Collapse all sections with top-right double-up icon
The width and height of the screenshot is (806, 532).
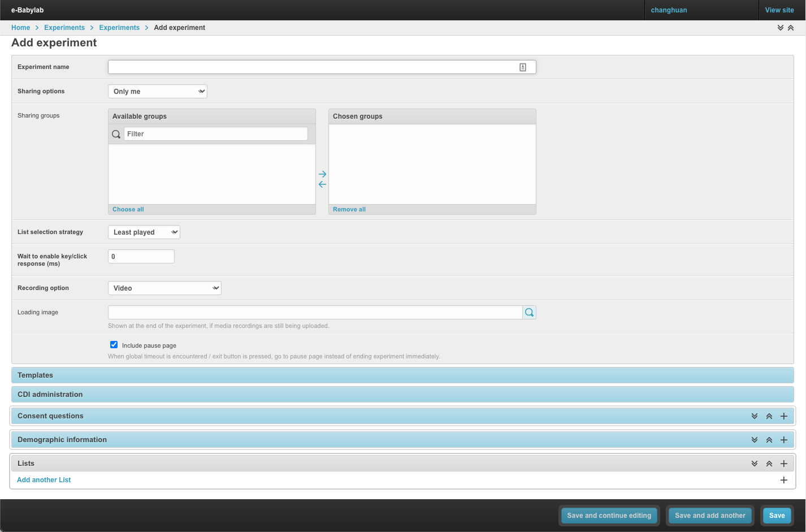tap(791, 28)
